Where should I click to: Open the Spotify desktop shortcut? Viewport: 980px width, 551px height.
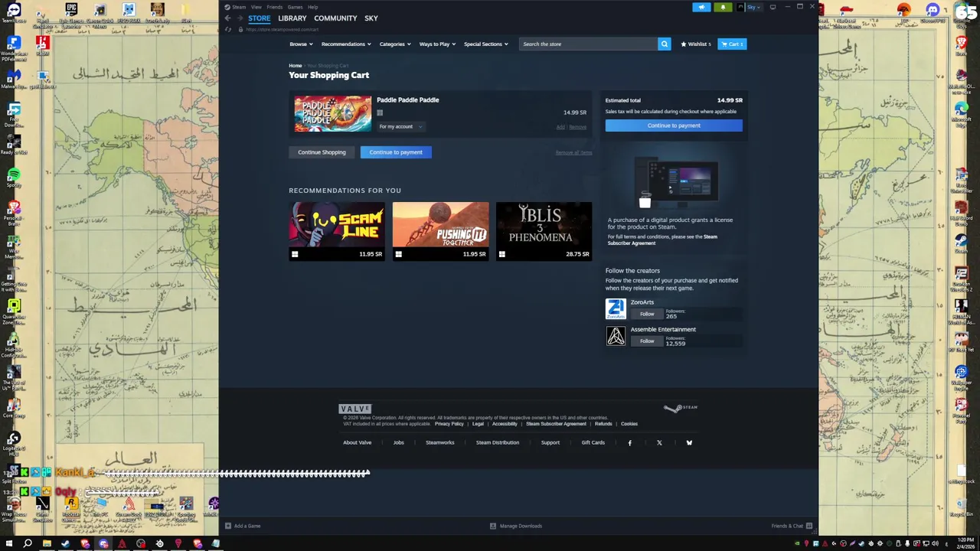tap(13, 178)
